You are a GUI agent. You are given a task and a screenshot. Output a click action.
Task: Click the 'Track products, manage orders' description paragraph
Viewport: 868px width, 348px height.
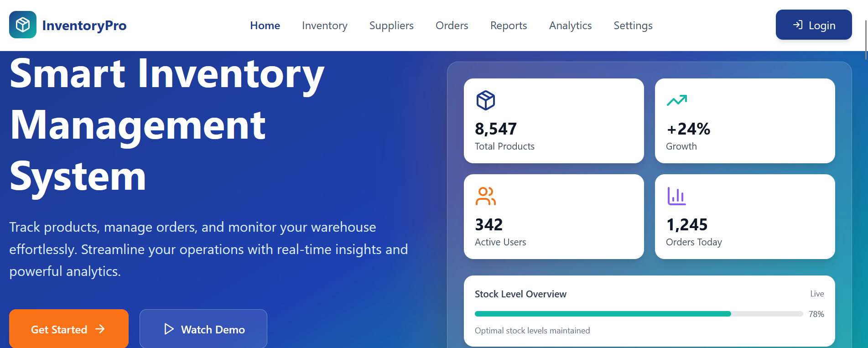(x=208, y=249)
